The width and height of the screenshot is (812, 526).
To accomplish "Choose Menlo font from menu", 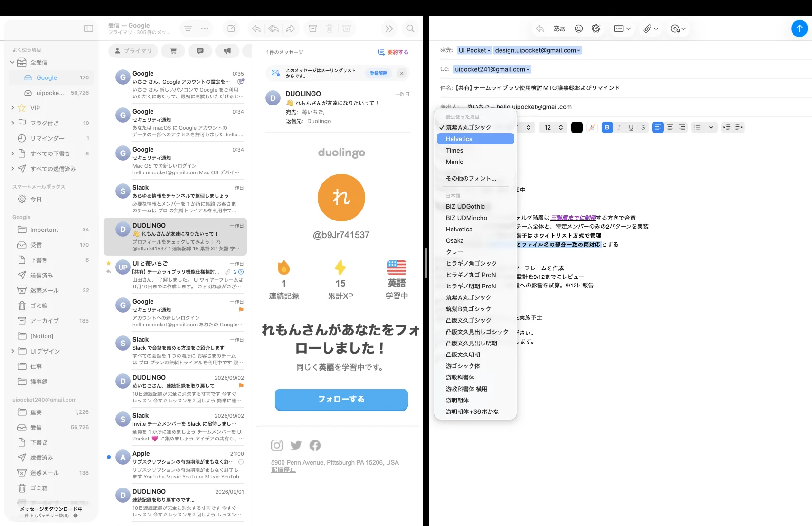I will [475, 162].
